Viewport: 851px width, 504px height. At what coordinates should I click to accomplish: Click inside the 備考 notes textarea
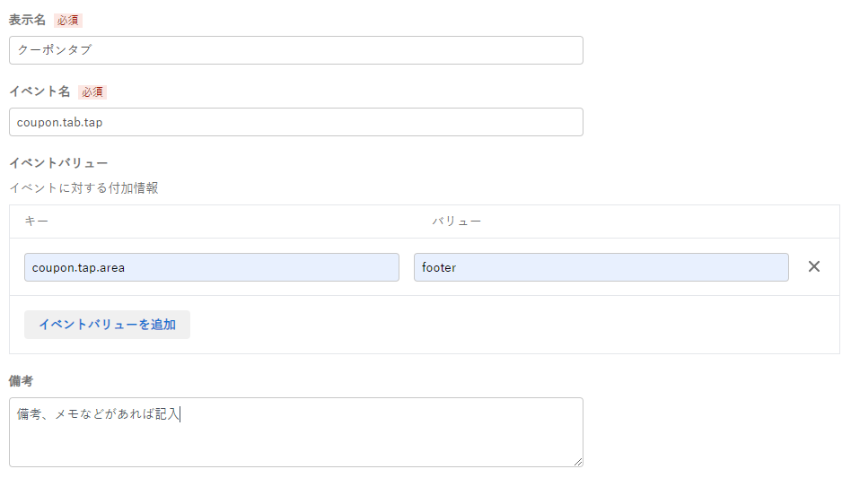(x=296, y=432)
